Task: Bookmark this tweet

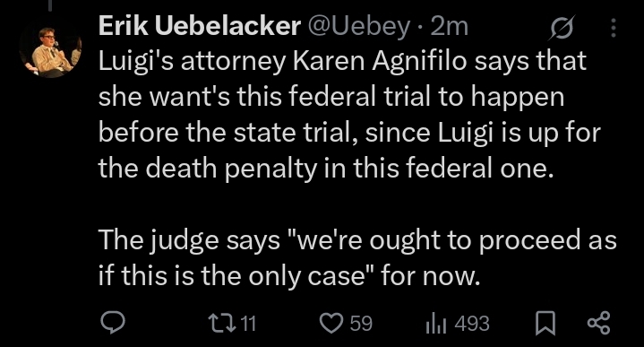Action: tap(545, 323)
